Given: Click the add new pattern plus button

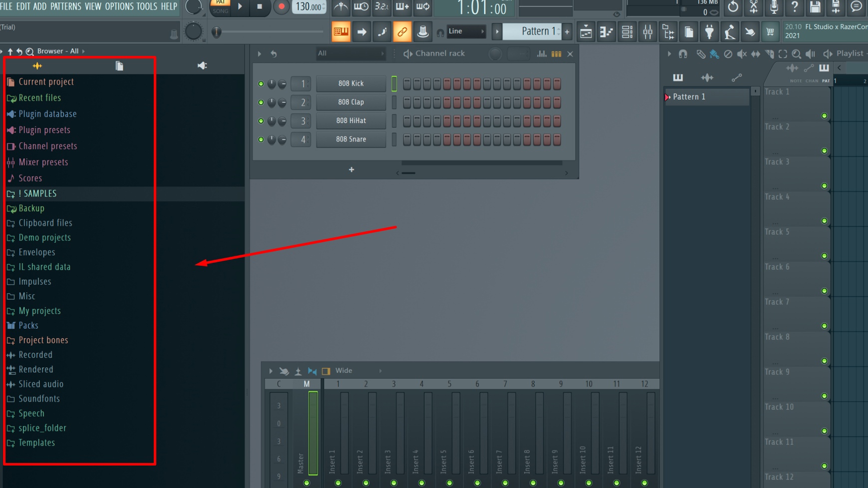Looking at the screenshot, I should click(x=567, y=32).
